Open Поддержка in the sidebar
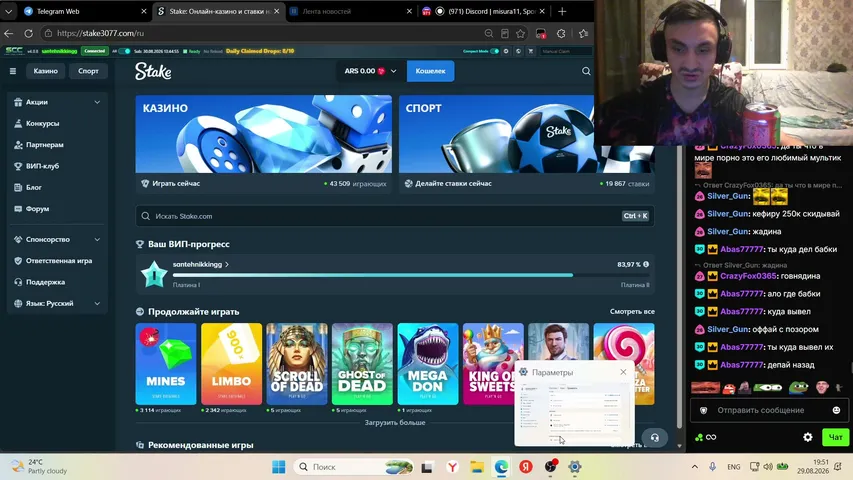The image size is (853, 480). (x=45, y=282)
